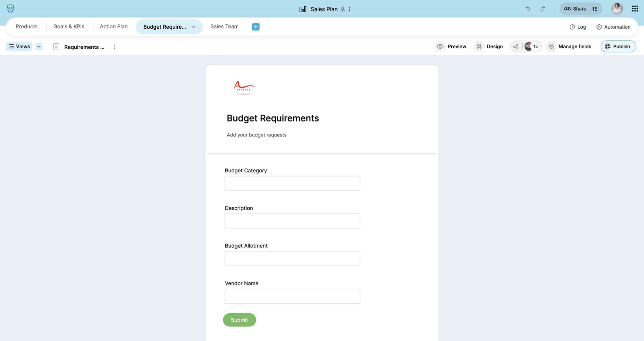This screenshot has width=644, height=341.
Task: Open Manage fields panel
Action: coord(570,46)
